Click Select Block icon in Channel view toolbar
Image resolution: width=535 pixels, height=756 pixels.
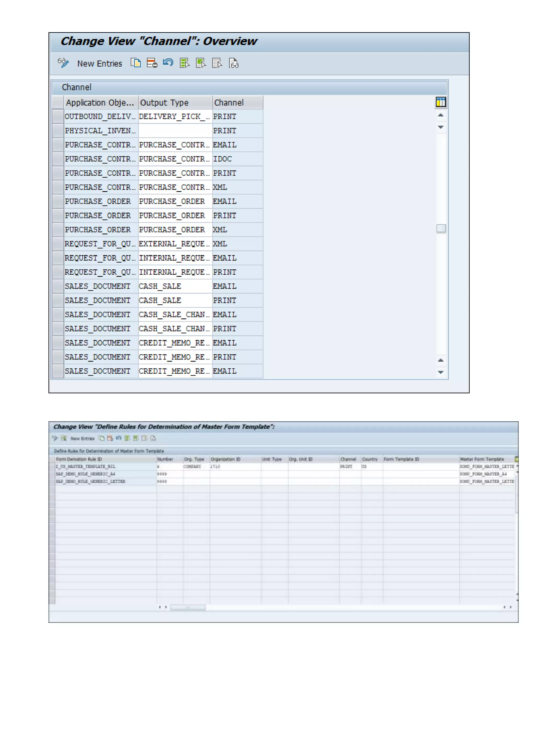coord(201,63)
